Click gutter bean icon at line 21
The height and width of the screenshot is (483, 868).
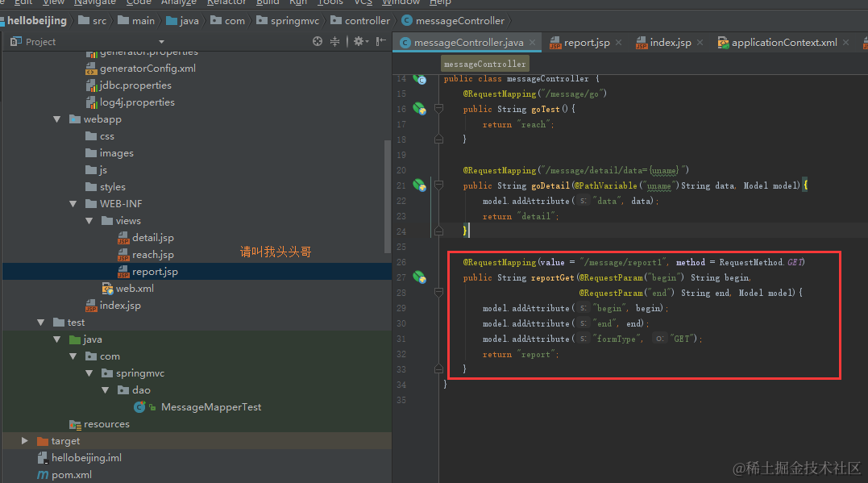pyautogui.click(x=419, y=185)
